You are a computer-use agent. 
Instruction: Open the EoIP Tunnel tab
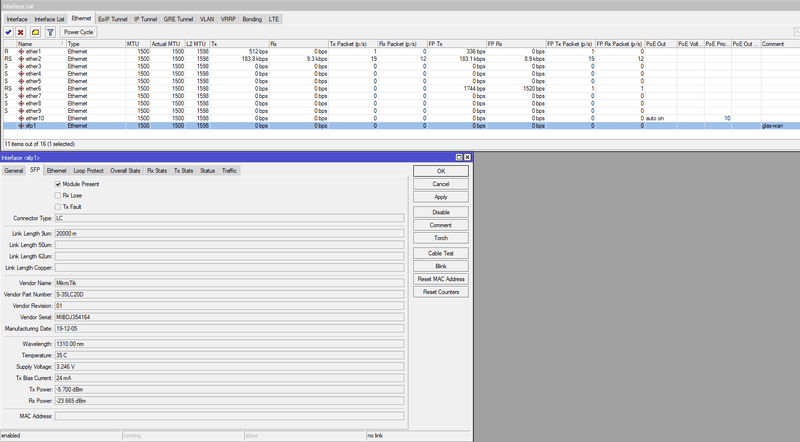(x=113, y=19)
